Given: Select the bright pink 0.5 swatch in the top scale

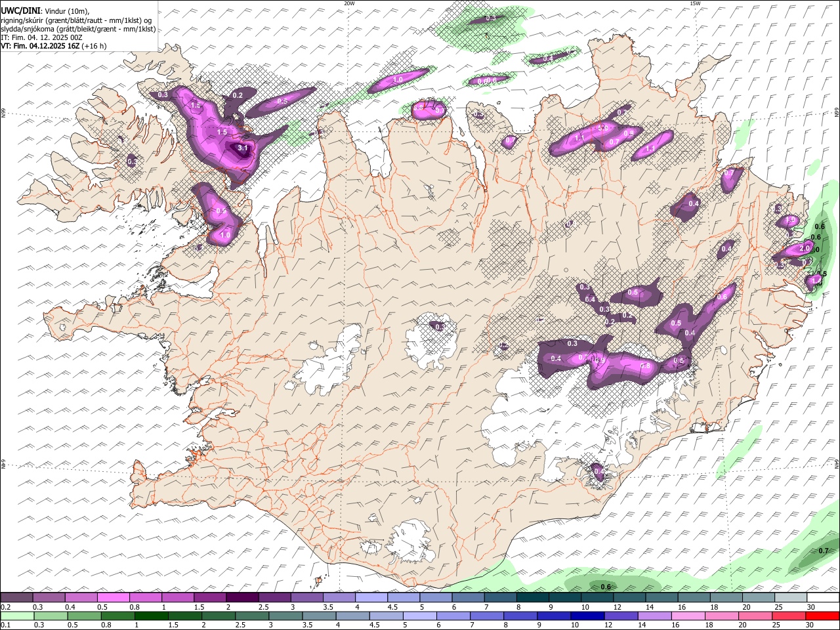Looking at the screenshot, I should pos(113,598).
